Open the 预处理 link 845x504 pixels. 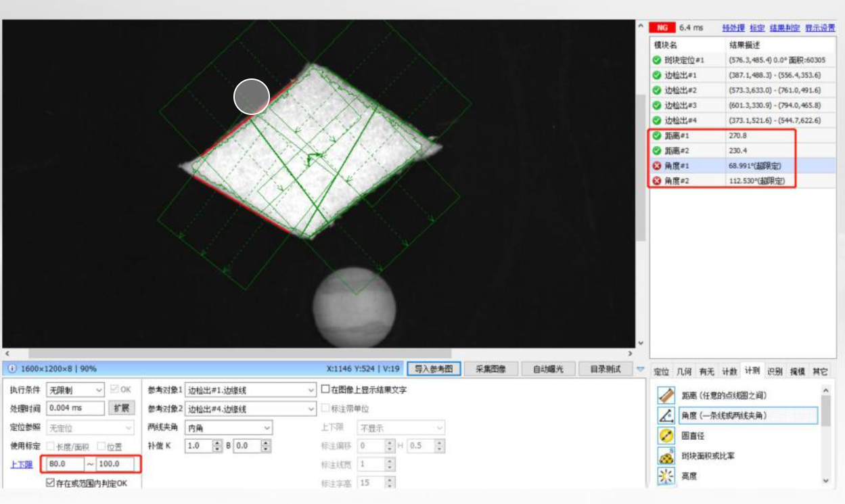[x=733, y=28]
